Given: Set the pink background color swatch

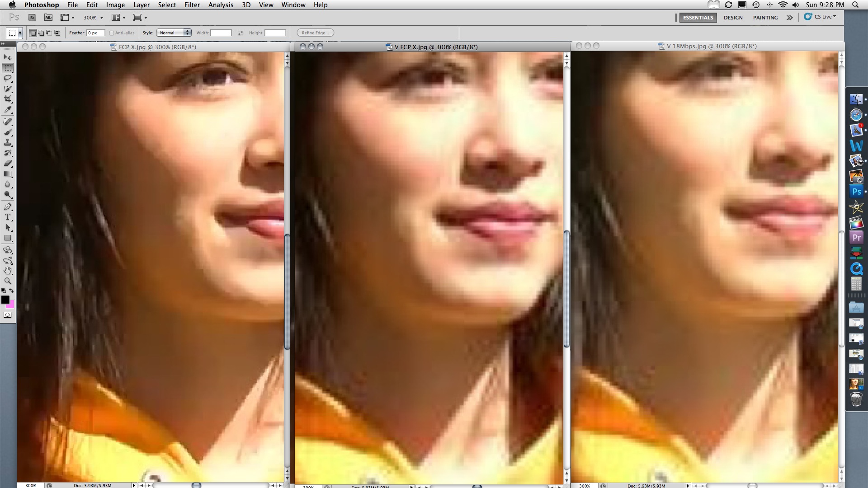Looking at the screenshot, I should (x=11, y=305).
